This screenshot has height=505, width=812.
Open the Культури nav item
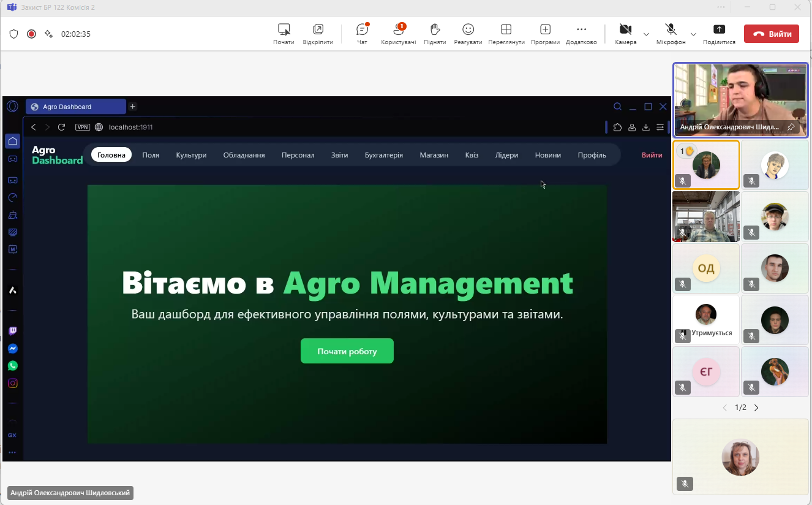point(191,155)
